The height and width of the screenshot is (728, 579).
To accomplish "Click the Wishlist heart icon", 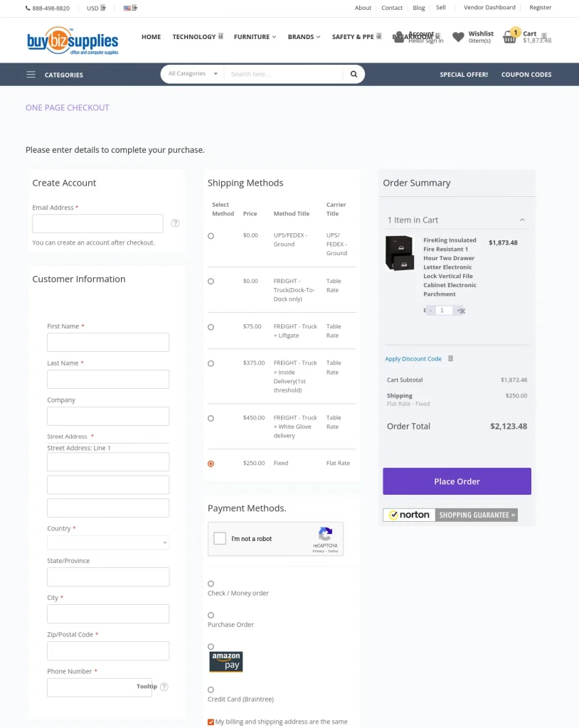I will click(x=459, y=36).
